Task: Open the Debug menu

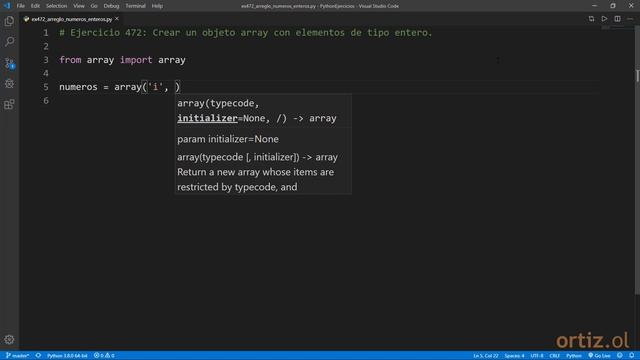Action: click(x=111, y=6)
